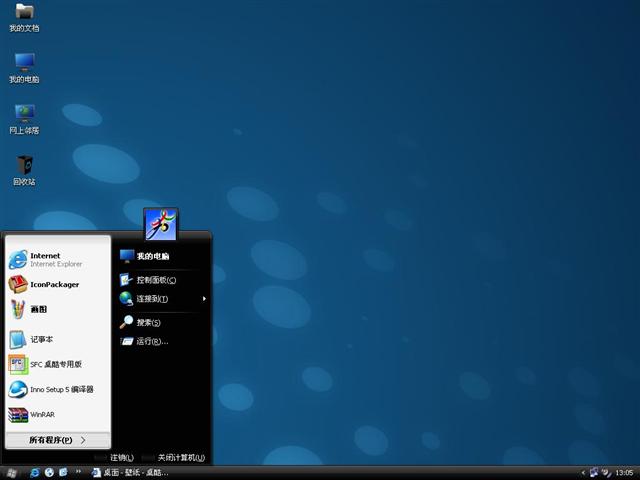
Task: Open 控制面板(C) menu entry
Action: coord(156,280)
